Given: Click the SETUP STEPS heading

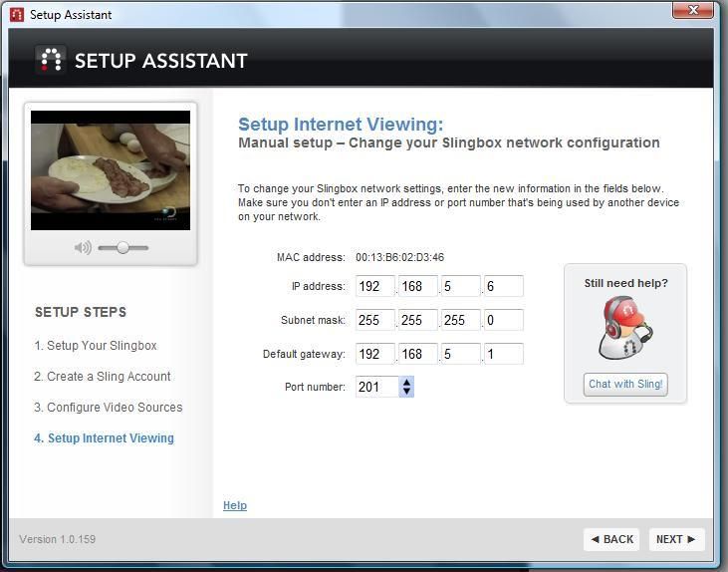Looking at the screenshot, I should [81, 312].
